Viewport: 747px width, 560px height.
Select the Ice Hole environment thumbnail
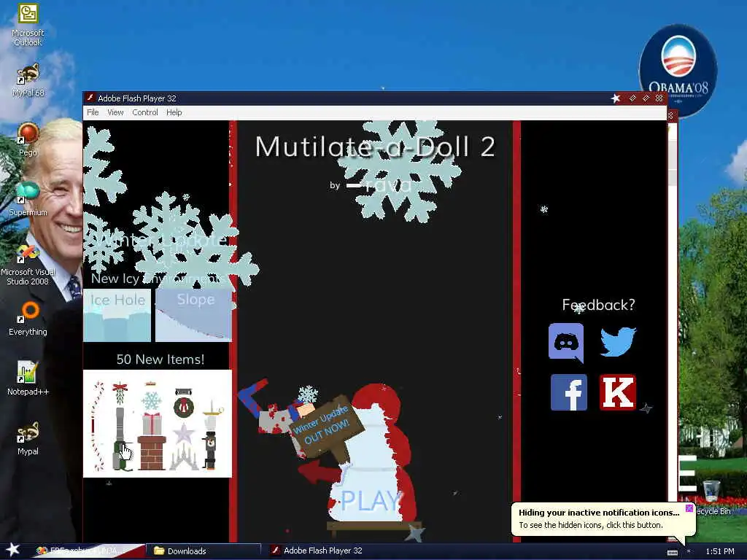[117, 315]
